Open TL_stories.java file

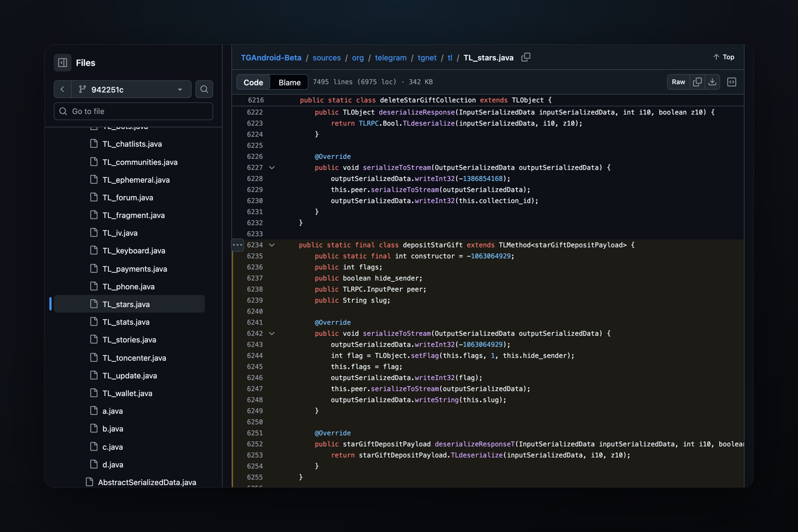click(129, 340)
